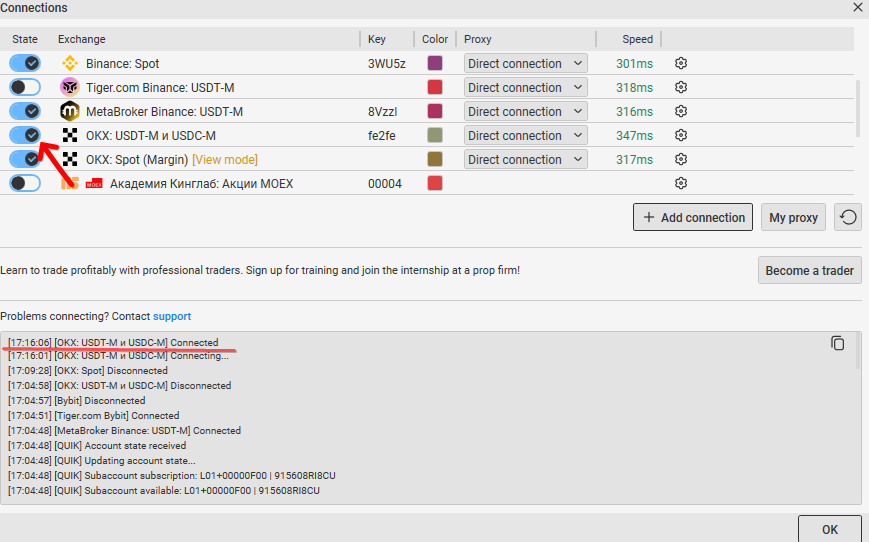This screenshot has height=542, width=869.
Task: Click the refresh connections icon
Action: [x=848, y=217]
